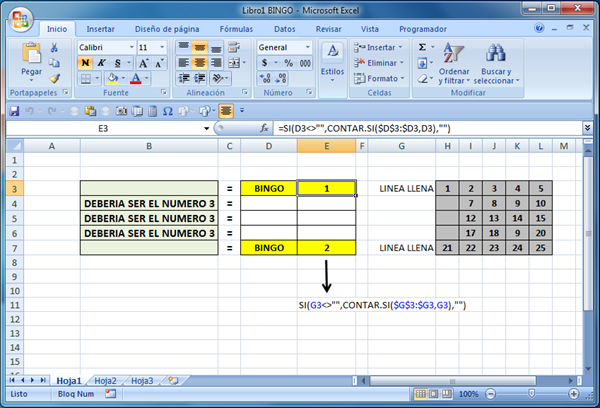Toggle center horizontal alignment
This screenshot has width=600, height=408.
point(199,63)
